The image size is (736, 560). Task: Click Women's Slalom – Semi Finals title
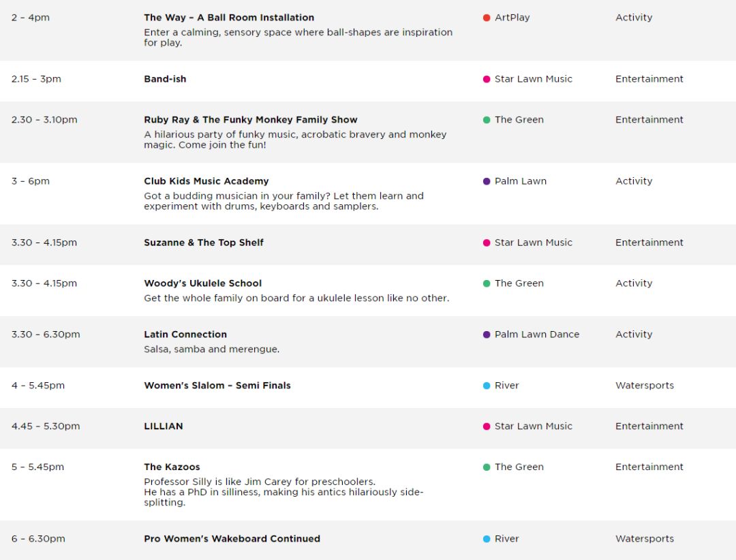(217, 386)
